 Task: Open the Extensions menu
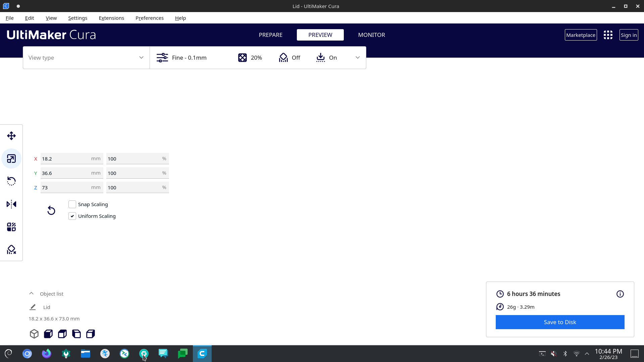pyautogui.click(x=111, y=18)
